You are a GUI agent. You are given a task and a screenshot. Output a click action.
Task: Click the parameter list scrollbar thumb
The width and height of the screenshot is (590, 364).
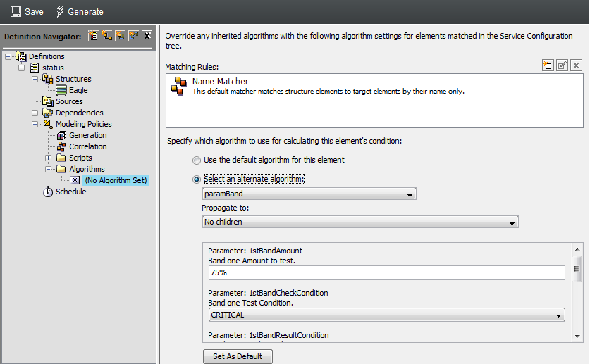point(577,269)
